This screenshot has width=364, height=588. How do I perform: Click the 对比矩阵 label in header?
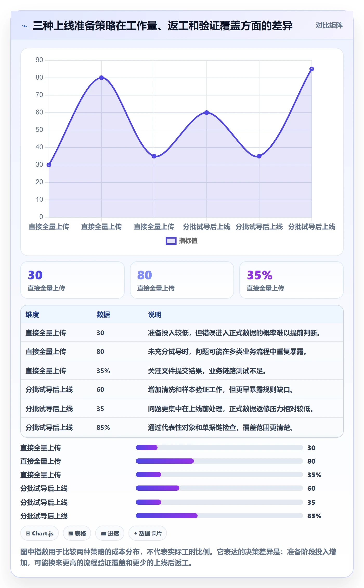329,25
